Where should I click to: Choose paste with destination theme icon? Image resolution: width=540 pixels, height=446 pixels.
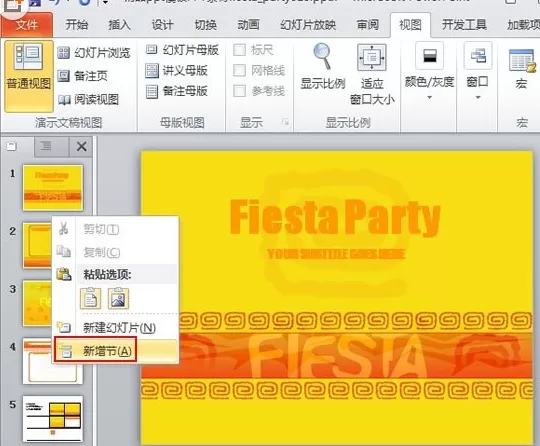91,298
